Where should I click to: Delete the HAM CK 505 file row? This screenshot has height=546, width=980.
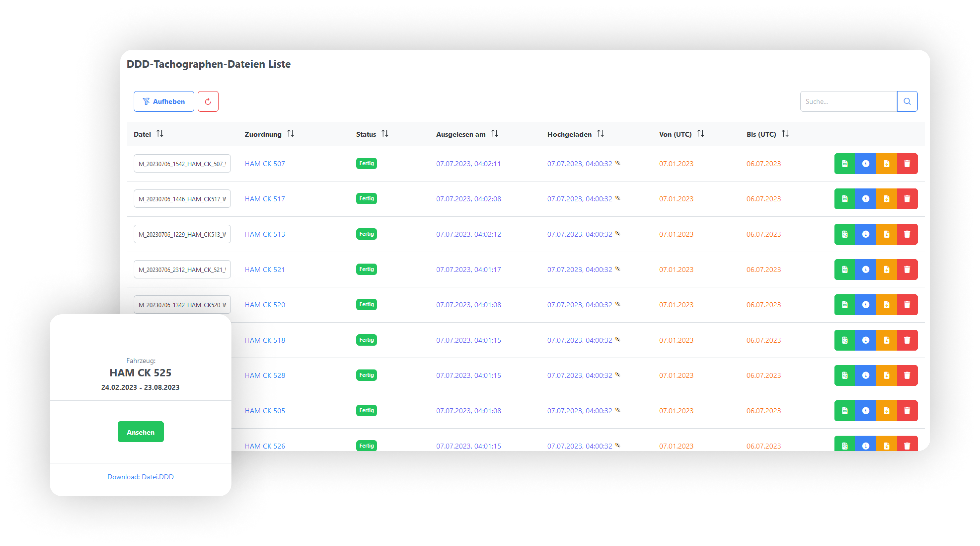coord(907,410)
